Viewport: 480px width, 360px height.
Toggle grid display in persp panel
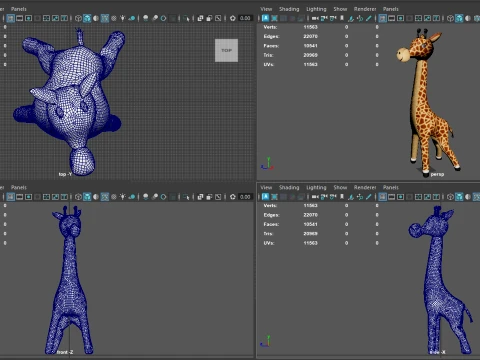(x=383, y=18)
